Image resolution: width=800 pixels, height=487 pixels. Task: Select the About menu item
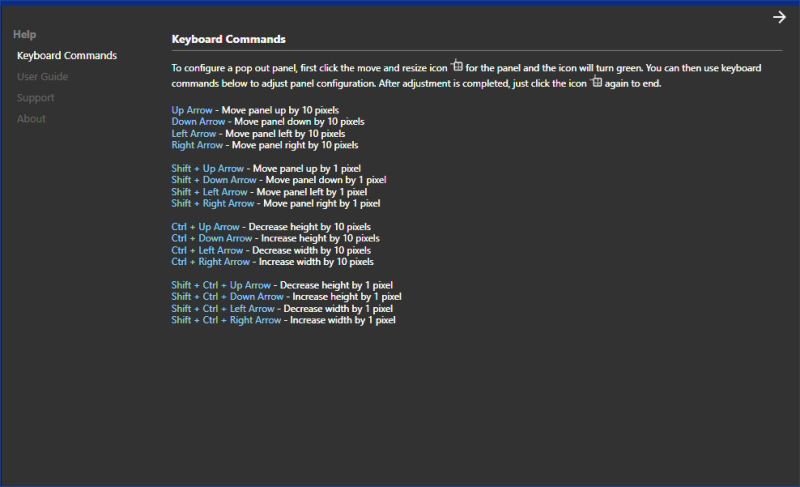pyautogui.click(x=31, y=119)
